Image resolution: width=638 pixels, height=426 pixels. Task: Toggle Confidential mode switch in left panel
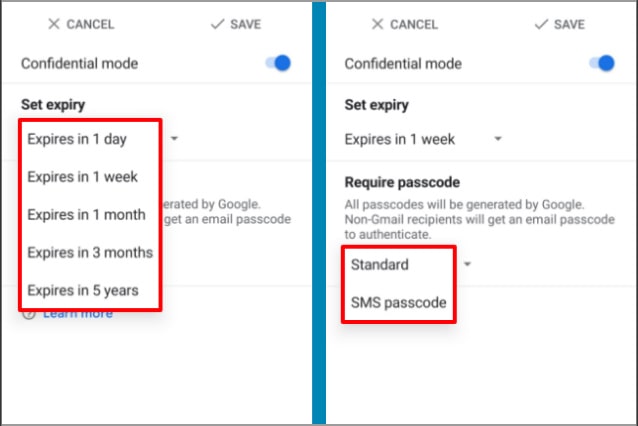click(278, 63)
